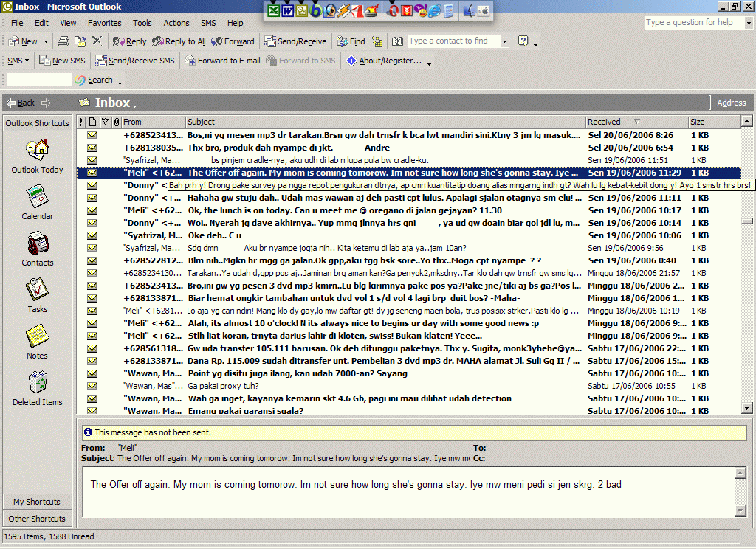
Task: Click the Microsoft Outlook Help question-mark icon
Action: pos(523,41)
